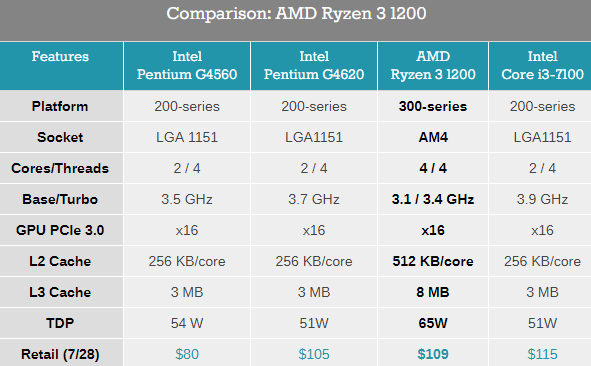Click the $105 retail price
This screenshot has height=366, width=591.
[x=314, y=354]
